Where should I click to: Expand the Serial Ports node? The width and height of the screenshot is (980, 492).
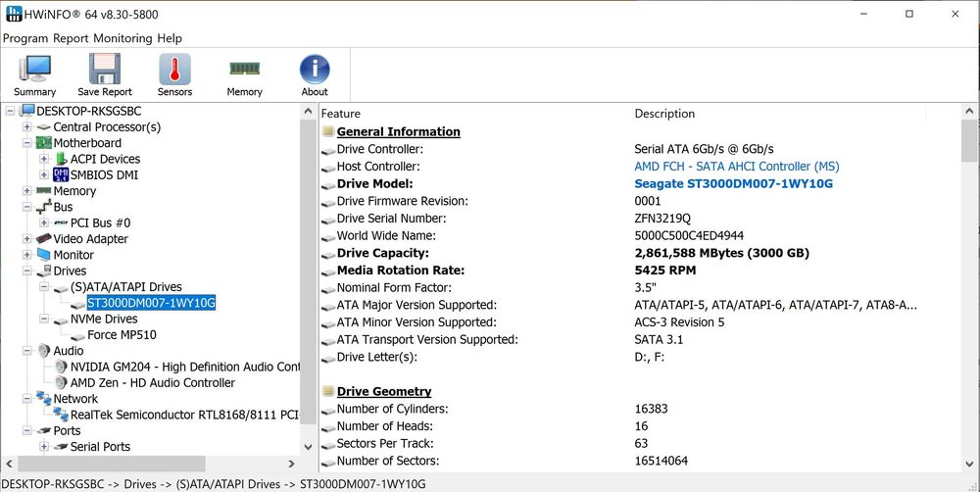tap(44, 447)
